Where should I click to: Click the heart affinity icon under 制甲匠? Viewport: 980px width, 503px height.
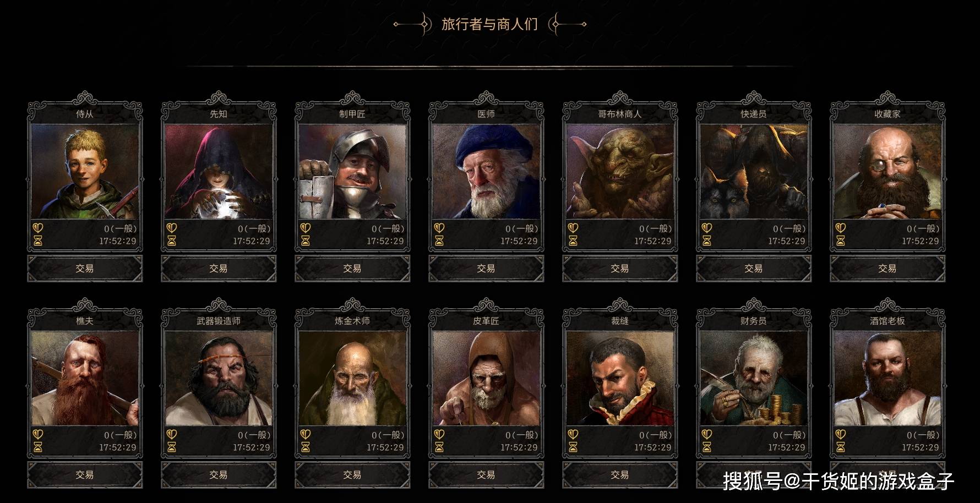tap(306, 227)
